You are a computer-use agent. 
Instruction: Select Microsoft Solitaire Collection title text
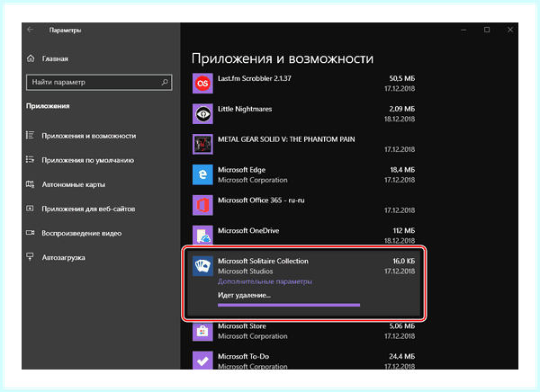(x=263, y=262)
